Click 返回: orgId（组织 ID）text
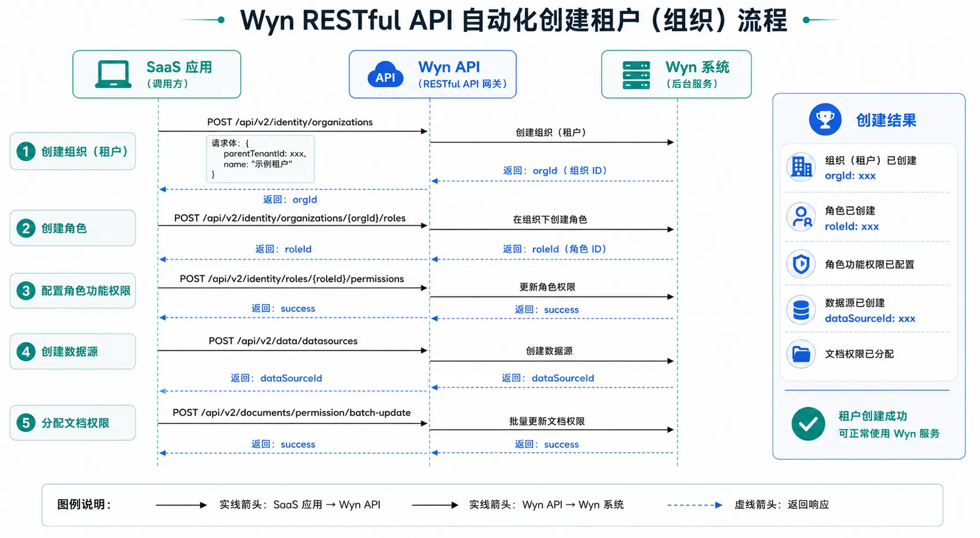Image resolution: width=980 pixels, height=538 pixels. click(x=554, y=171)
